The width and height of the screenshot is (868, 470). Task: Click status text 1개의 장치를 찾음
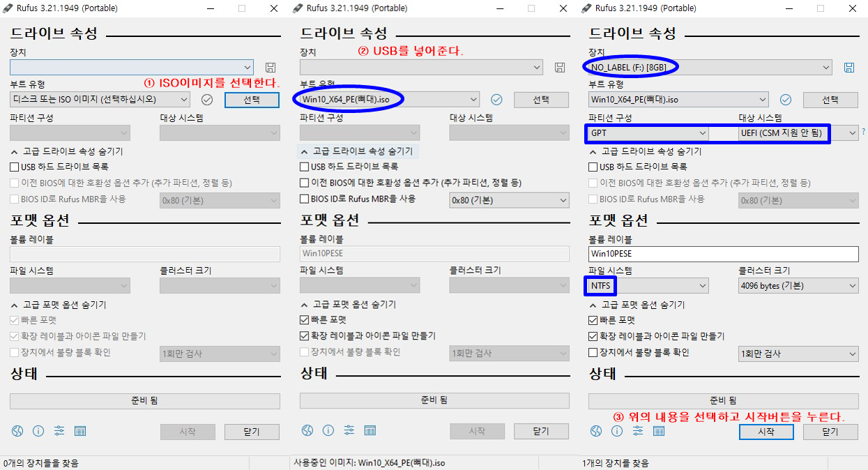(616, 463)
